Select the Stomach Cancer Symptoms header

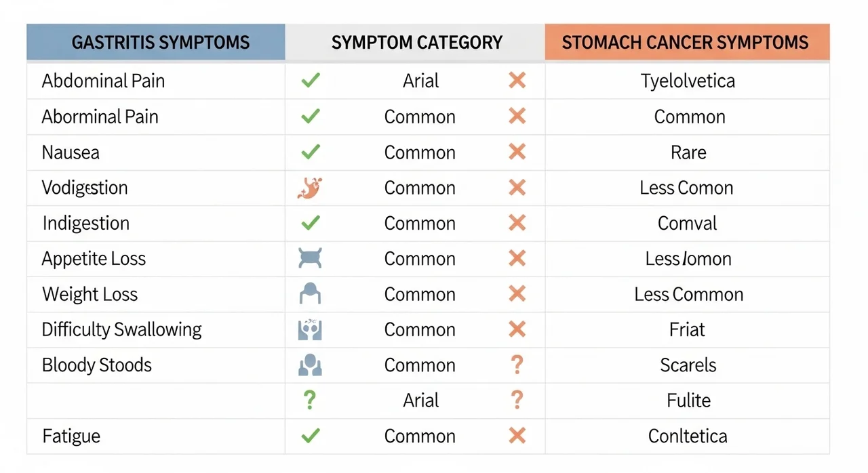pyautogui.click(x=687, y=42)
